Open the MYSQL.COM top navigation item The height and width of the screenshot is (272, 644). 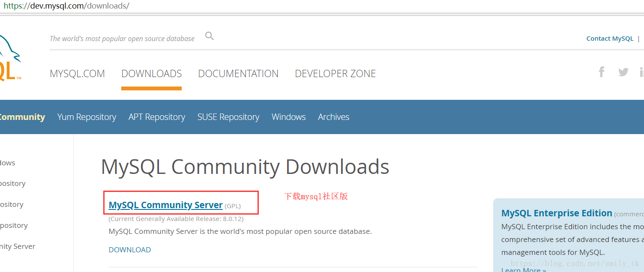77,74
